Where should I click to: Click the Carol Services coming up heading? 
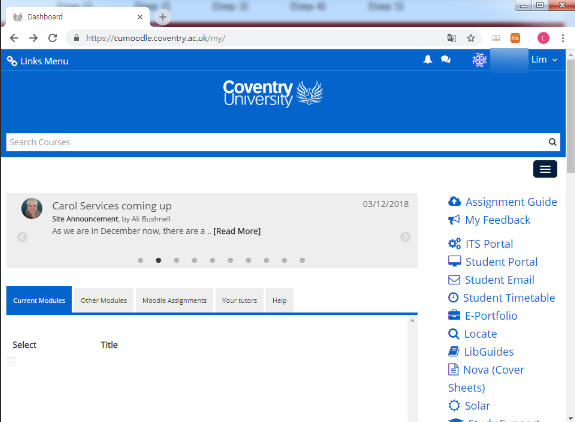coord(112,206)
